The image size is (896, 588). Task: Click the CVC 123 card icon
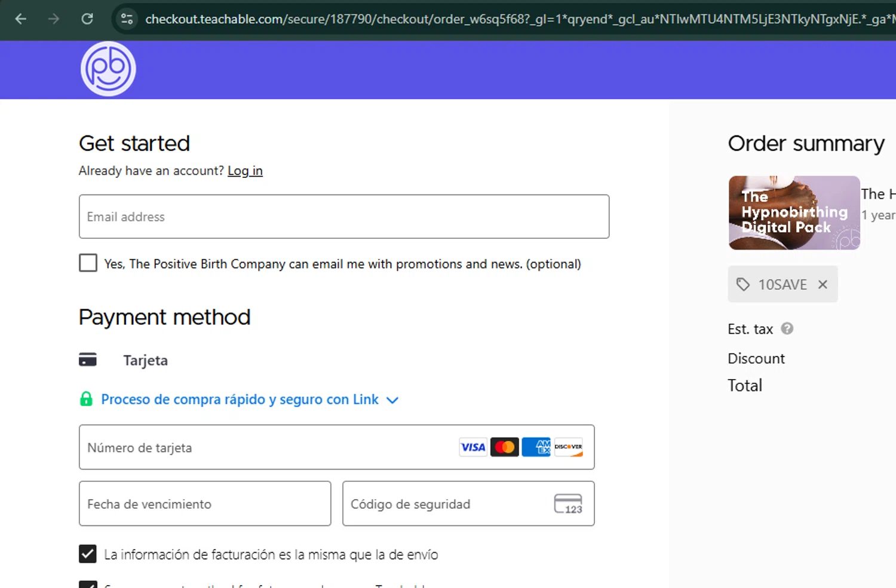tap(568, 504)
